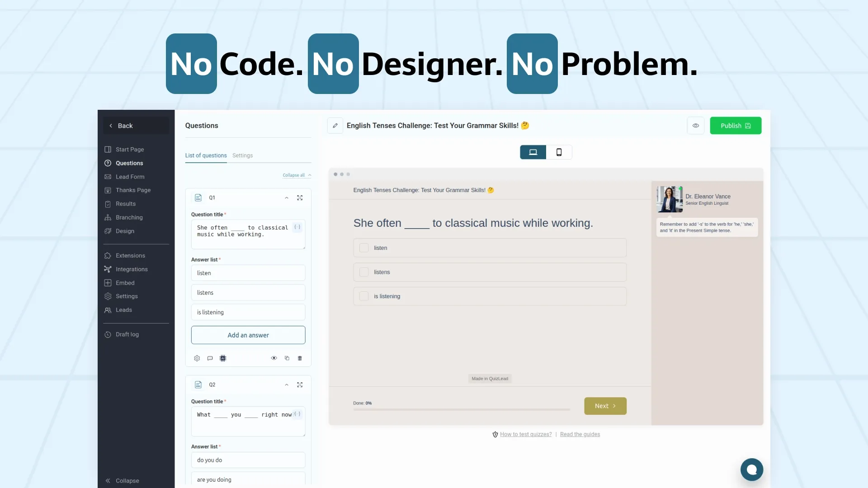Viewport: 868px width, 488px height.
Task: Open Q1 comment bubble icon
Action: [210, 358]
